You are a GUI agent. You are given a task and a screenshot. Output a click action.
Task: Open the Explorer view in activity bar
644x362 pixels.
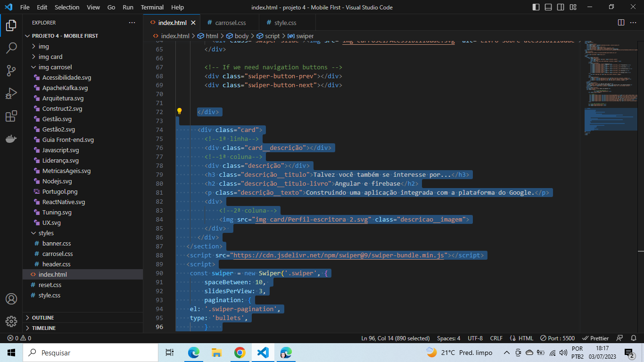(x=11, y=25)
